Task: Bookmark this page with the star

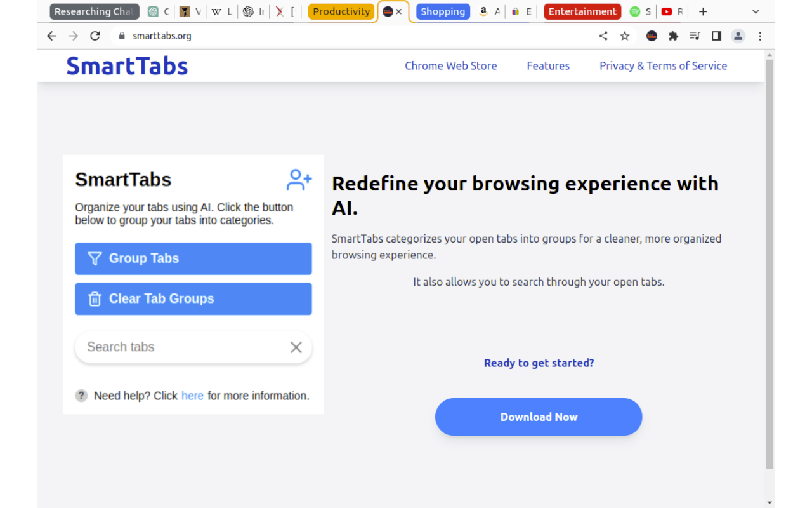Action: [x=625, y=36]
